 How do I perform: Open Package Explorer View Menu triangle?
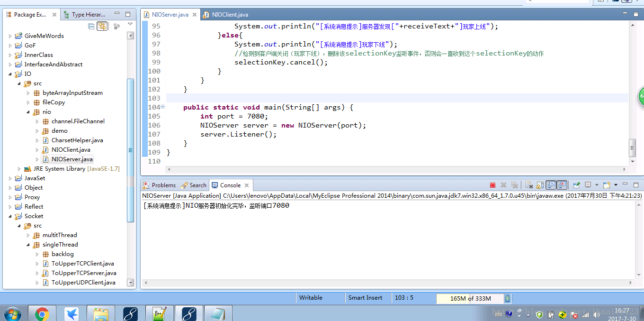click(130, 24)
